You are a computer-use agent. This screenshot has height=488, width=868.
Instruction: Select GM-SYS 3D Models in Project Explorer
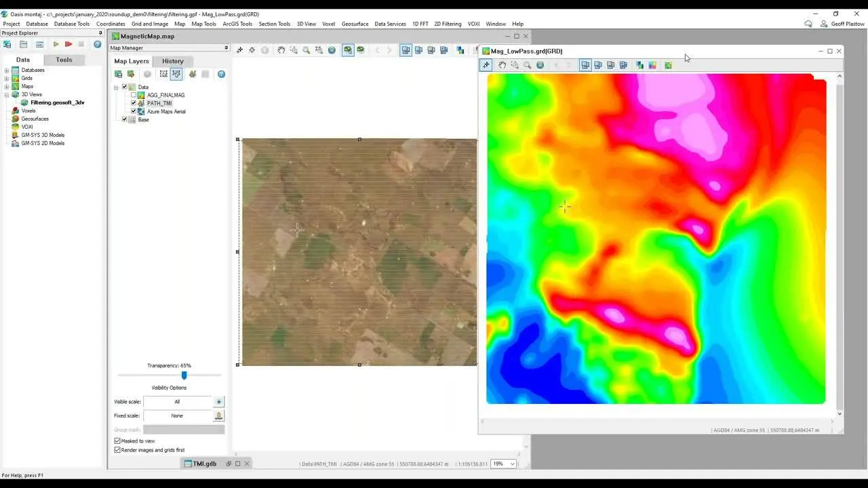pos(43,135)
